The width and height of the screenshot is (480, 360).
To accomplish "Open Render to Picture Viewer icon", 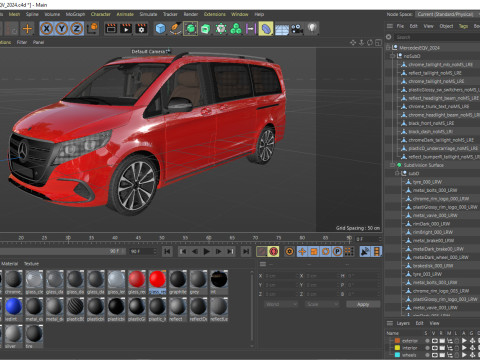I will click(126, 29).
